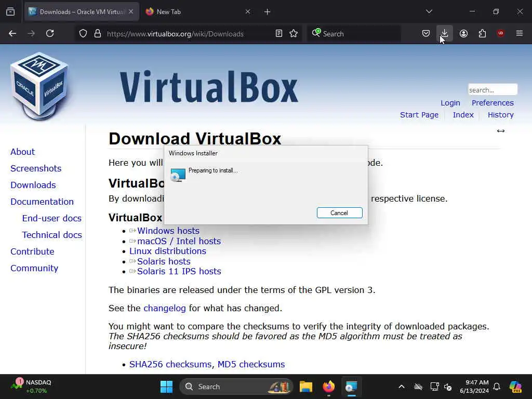
Task: Click the URL address field
Action: coord(187,34)
